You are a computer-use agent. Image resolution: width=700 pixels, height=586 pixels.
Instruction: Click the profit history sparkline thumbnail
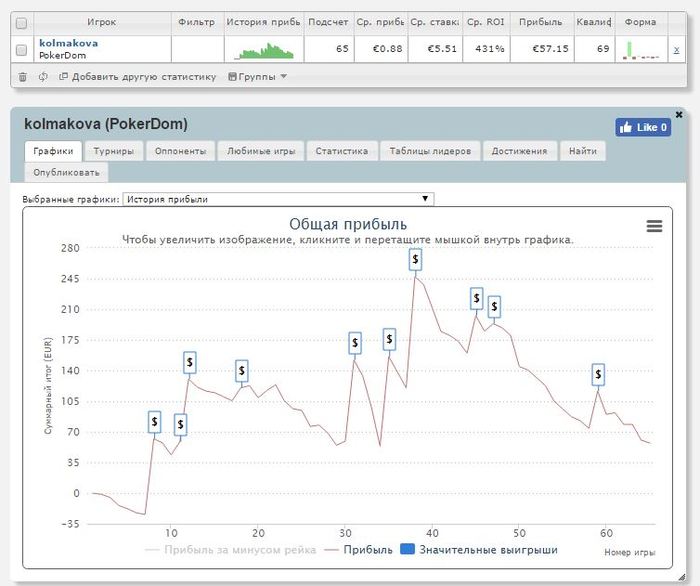[x=264, y=50]
